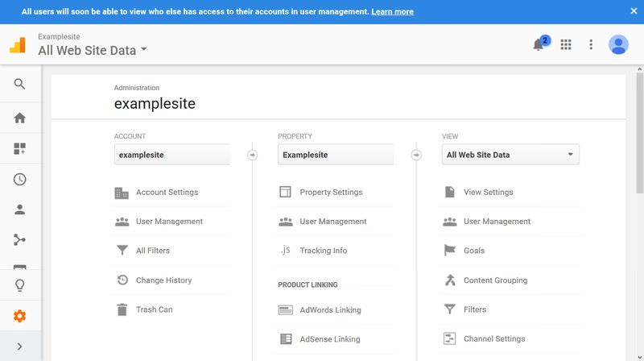This screenshot has width=644, height=361.
Task: Open Google apps grid icon
Action: (x=566, y=44)
